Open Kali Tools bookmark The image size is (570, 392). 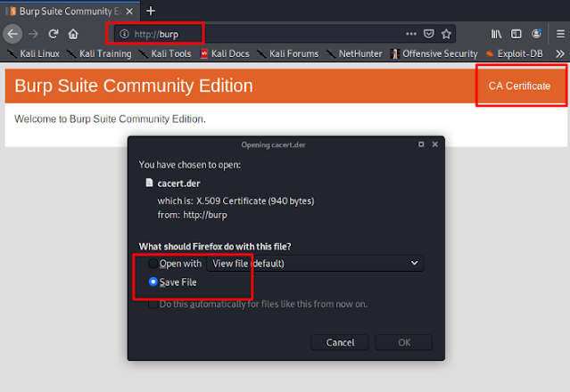pyautogui.click(x=165, y=53)
